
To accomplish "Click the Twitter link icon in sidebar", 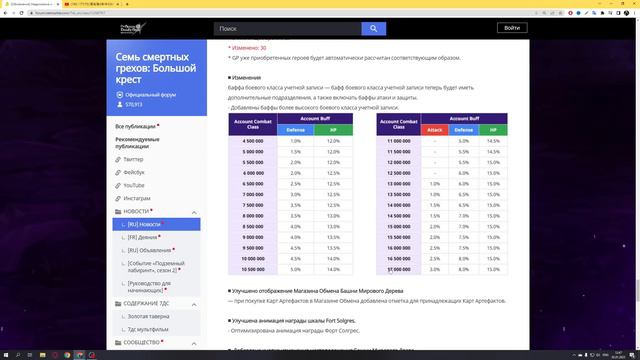I will point(118,159).
